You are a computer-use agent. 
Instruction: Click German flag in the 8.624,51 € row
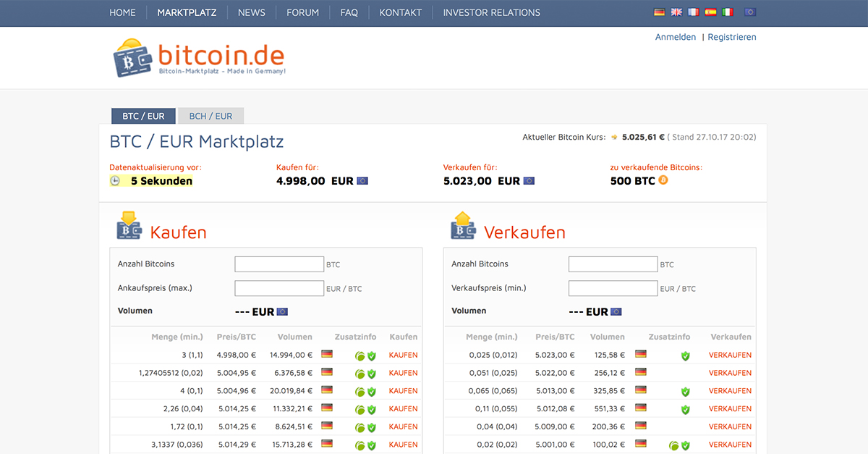327,426
